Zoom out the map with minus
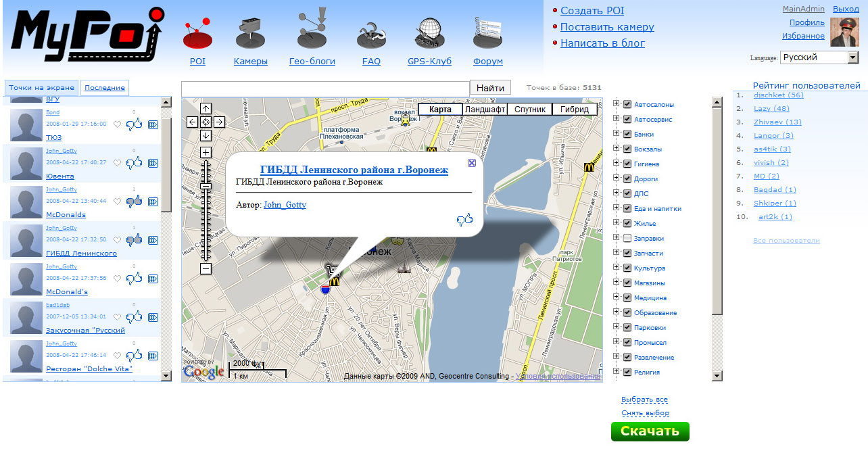 [x=206, y=269]
